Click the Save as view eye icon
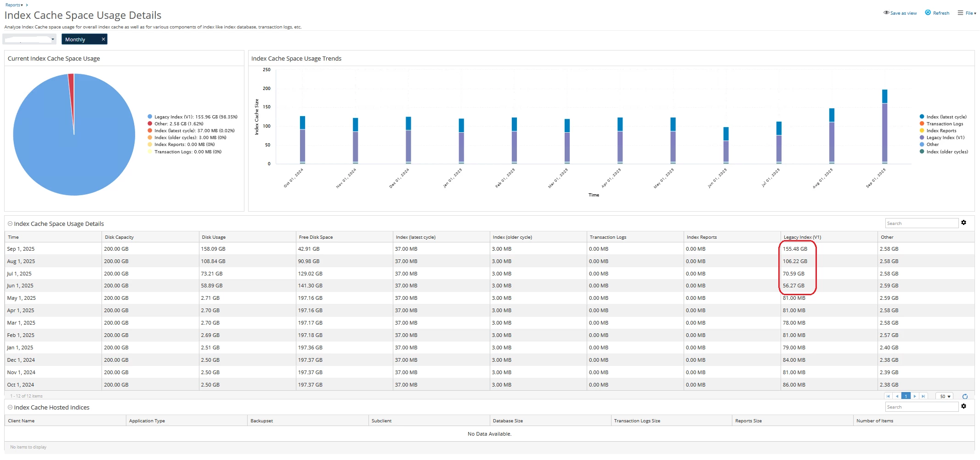This screenshot has height=460, width=980. click(x=886, y=13)
